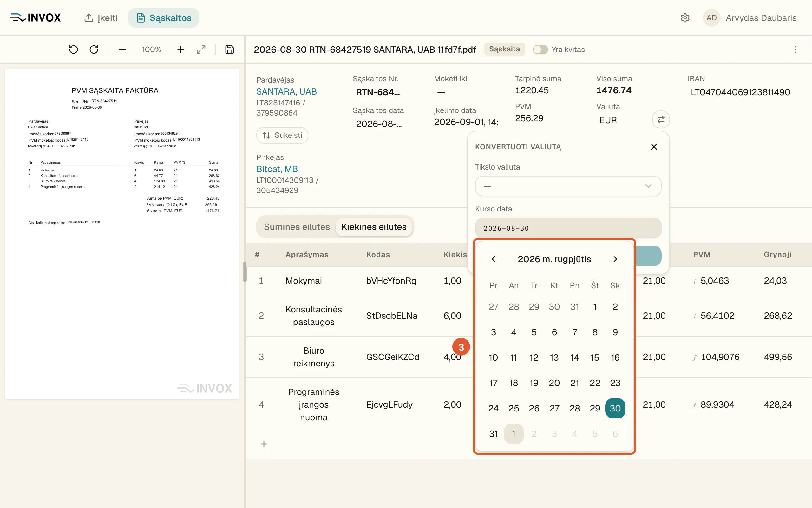Click the formula icon beside 104,9076

tap(695, 358)
